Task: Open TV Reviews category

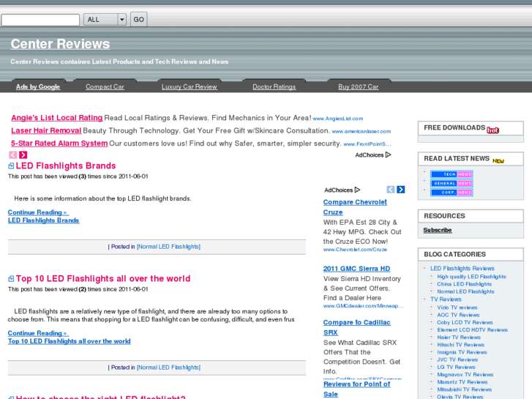Action: (x=446, y=299)
